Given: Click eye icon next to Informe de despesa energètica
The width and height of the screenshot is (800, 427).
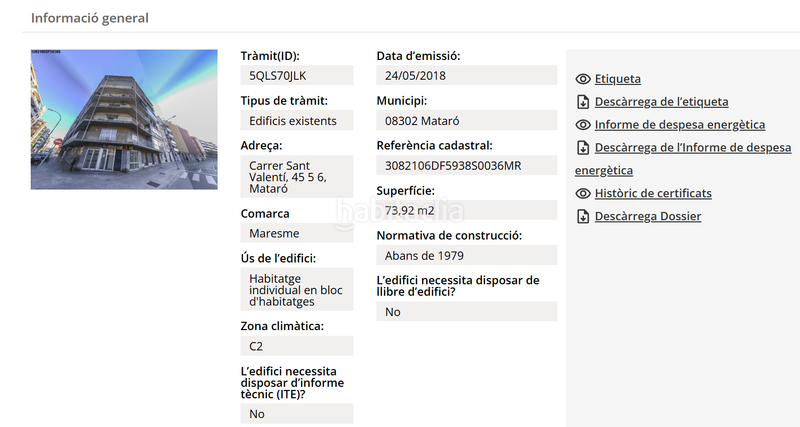Looking at the screenshot, I should [x=583, y=125].
